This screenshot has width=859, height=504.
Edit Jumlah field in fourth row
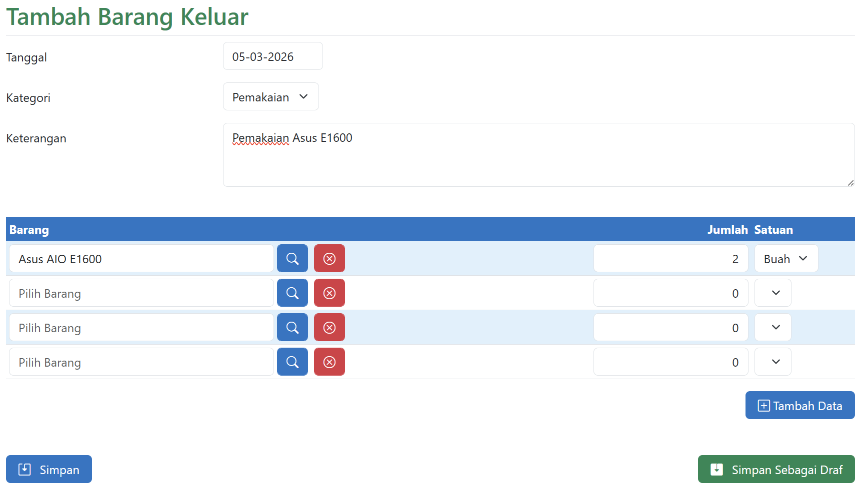[x=671, y=362]
